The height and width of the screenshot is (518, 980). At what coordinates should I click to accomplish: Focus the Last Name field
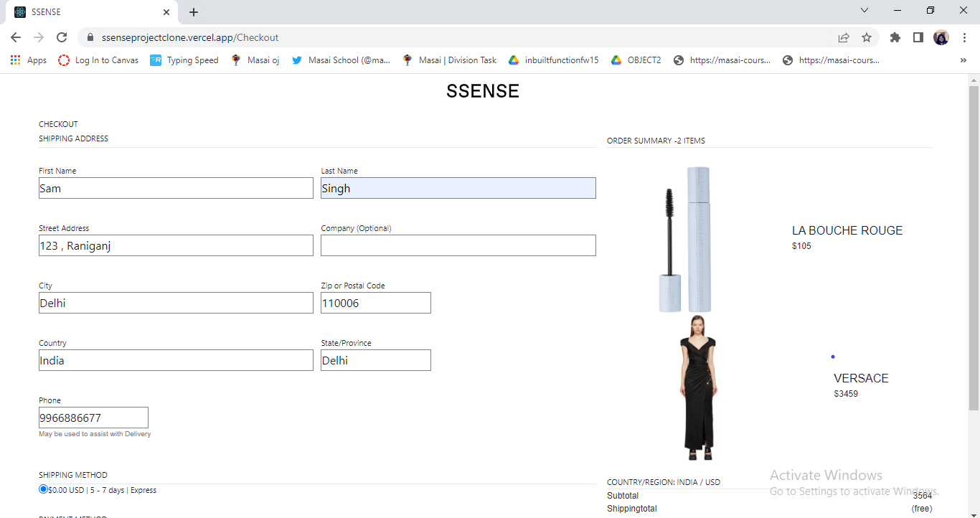(458, 188)
